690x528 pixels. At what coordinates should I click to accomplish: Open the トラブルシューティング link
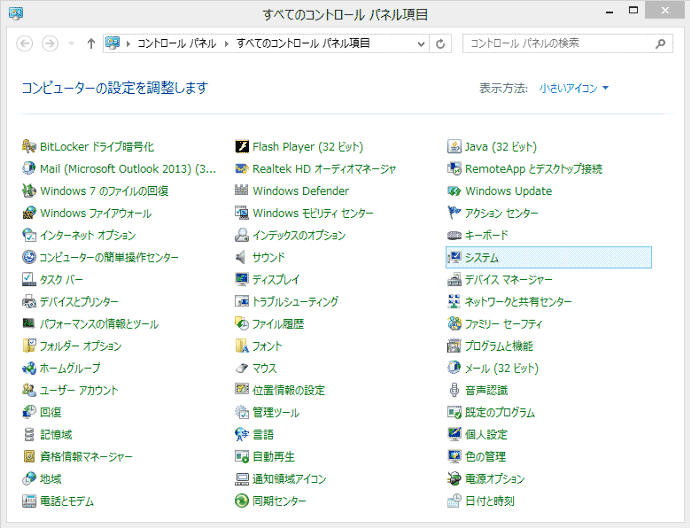tap(296, 302)
